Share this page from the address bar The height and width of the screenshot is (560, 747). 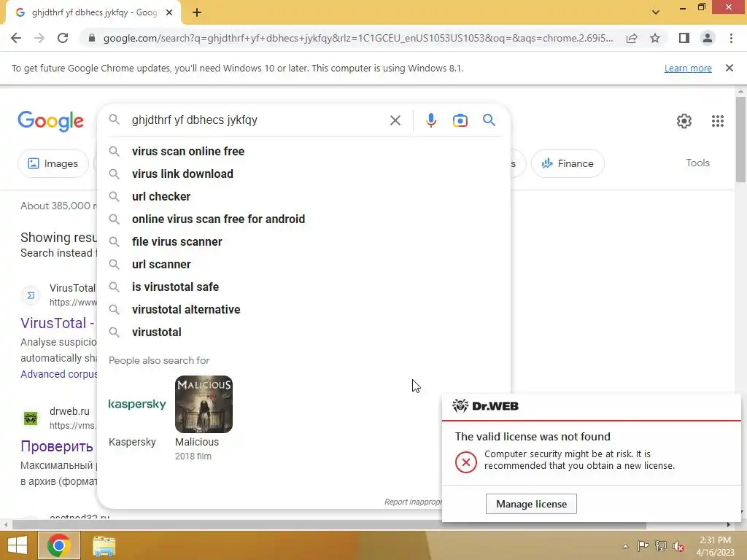click(x=632, y=38)
